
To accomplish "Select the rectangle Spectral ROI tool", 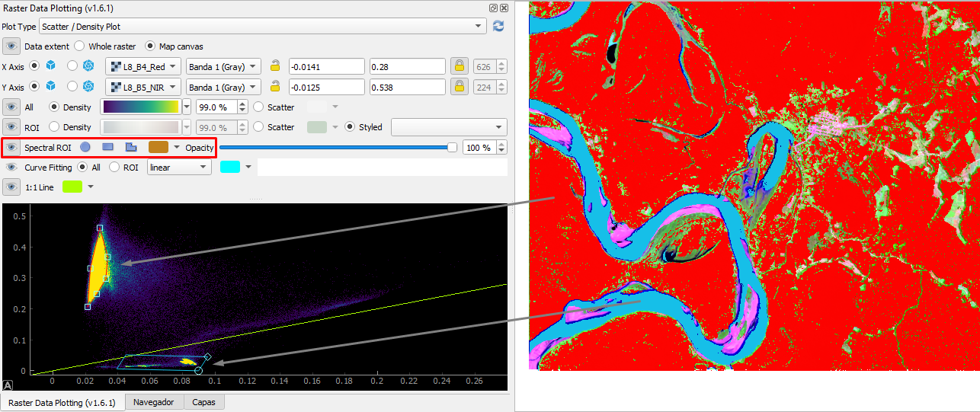I will tap(108, 147).
